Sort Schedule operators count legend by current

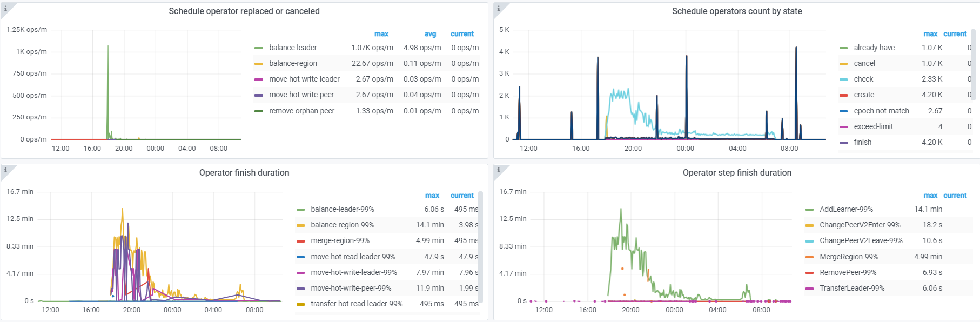pyautogui.click(x=955, y=34)
